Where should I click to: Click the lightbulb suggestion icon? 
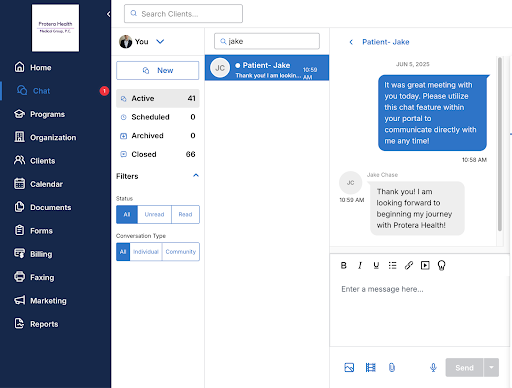point(441,265)
